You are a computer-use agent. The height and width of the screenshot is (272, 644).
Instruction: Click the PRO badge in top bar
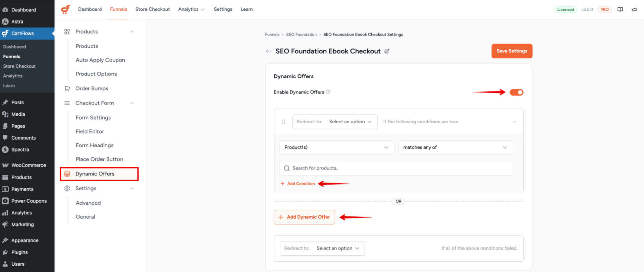tap(604, 9)
